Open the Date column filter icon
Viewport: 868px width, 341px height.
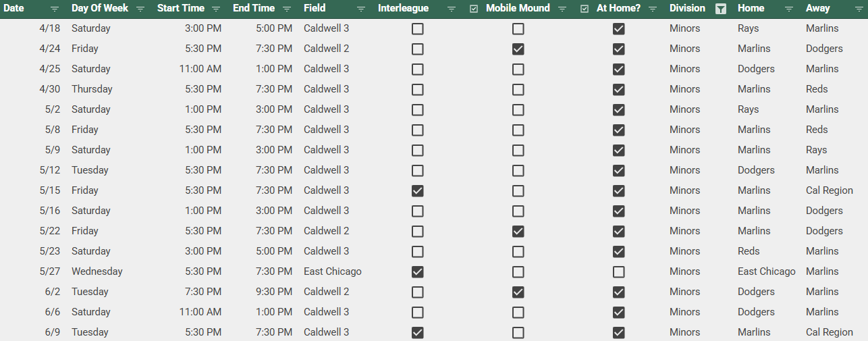pos(55,9)
